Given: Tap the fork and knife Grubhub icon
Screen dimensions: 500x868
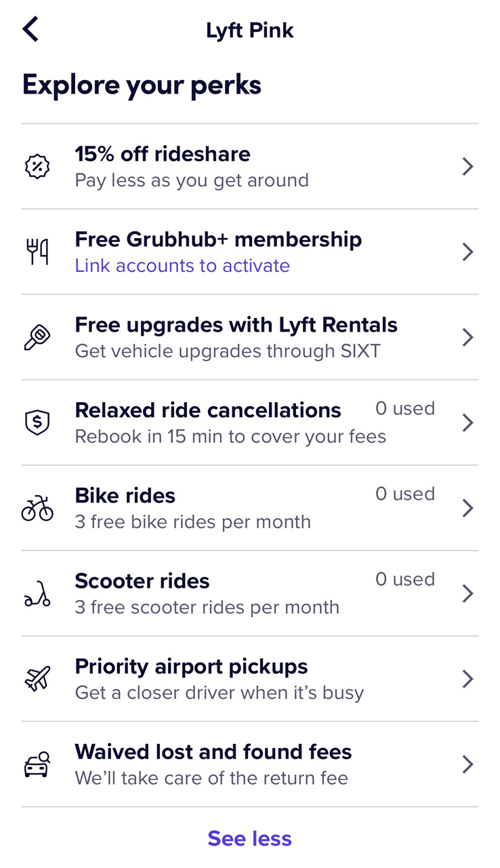Looking at the screenshot, I should 38,252.
